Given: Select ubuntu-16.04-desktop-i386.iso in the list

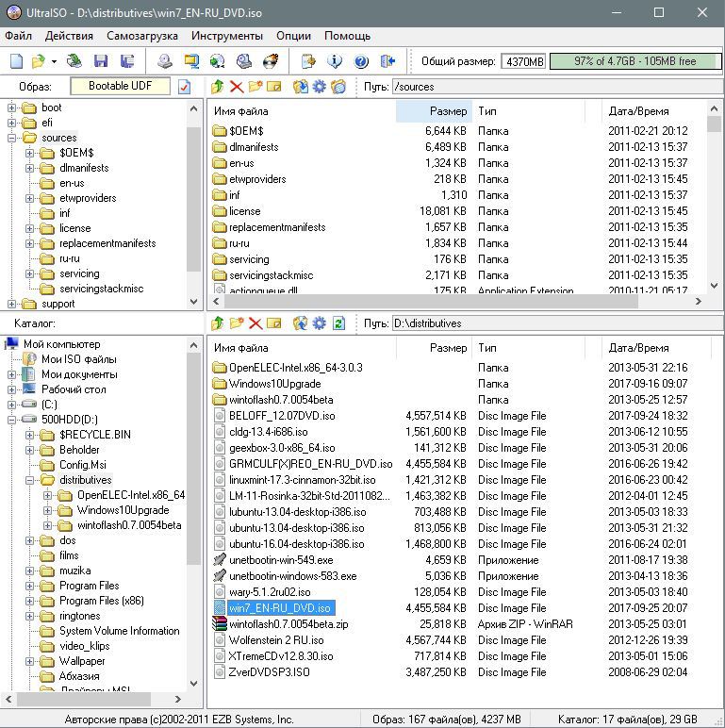Looking at the screenshot, I should coord(296,544).
